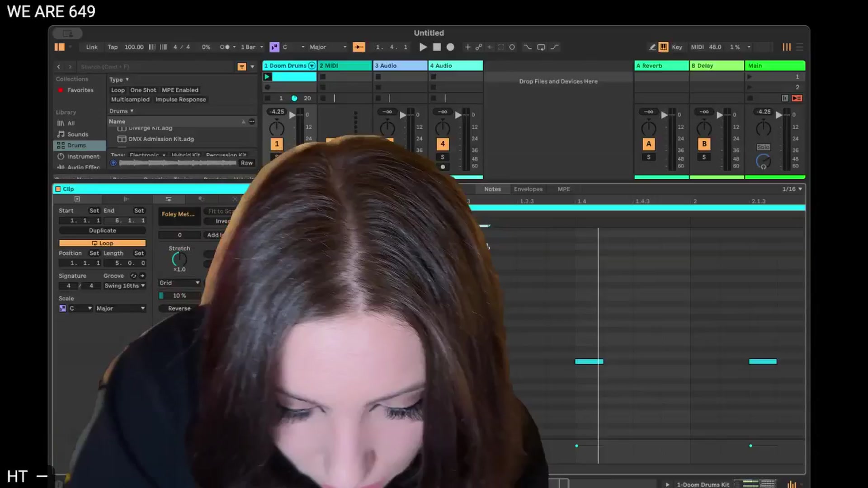Click the Reverse button

click(x=179, y=309)
